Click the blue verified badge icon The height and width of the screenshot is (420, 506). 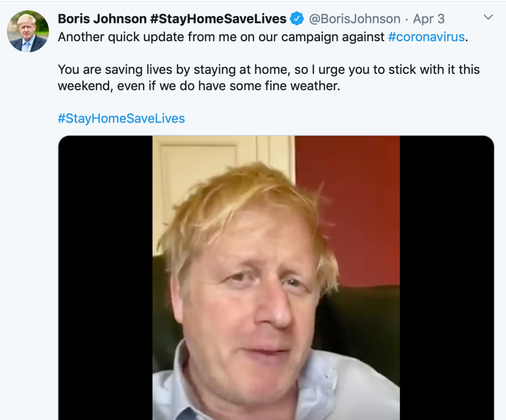pyautogui.click(x=297, y=19)
